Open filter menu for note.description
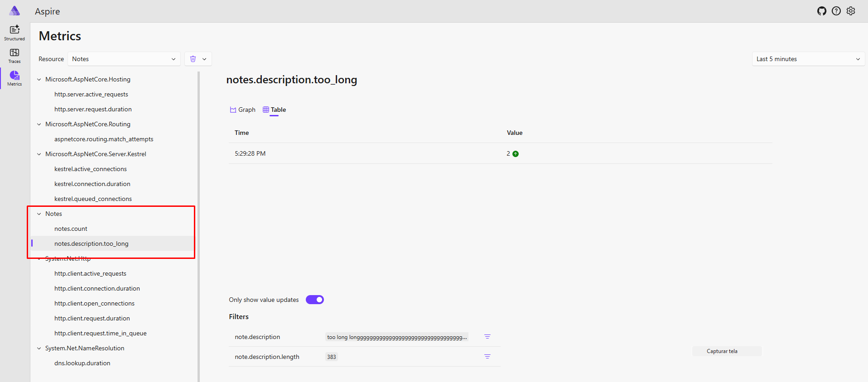 [487, 337]
